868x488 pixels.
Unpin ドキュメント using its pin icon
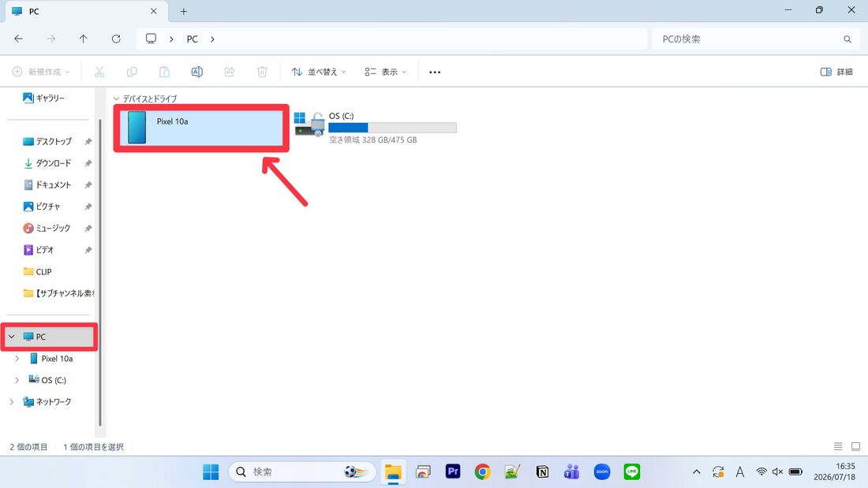tap(88, 184)
